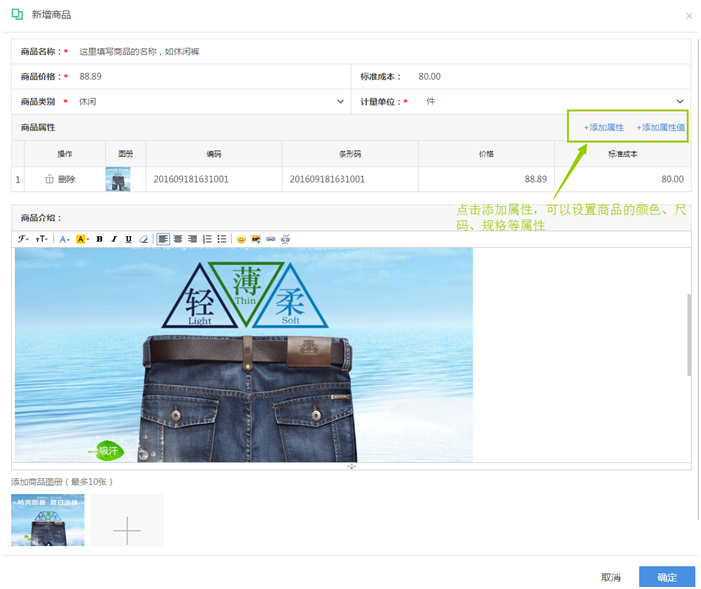Click the row 1 album thumbnail
This screenshot has height=589, width=701.
click(x=118, y=179)
